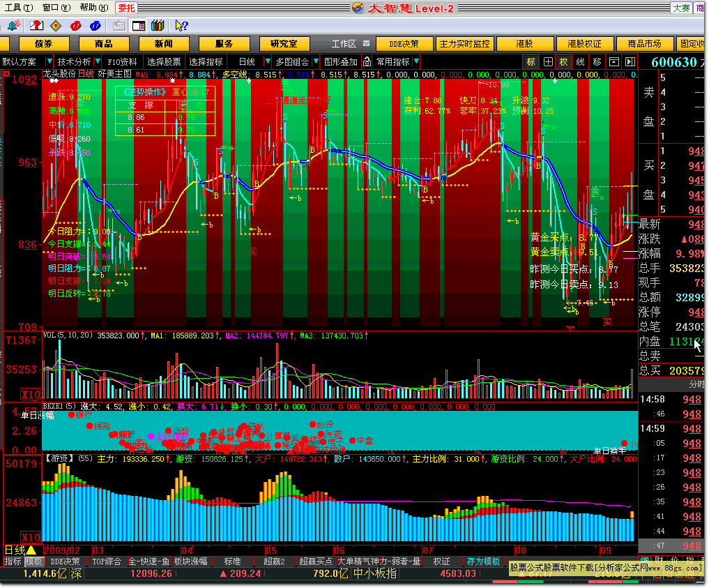Click the 委托 trading button

127,8
